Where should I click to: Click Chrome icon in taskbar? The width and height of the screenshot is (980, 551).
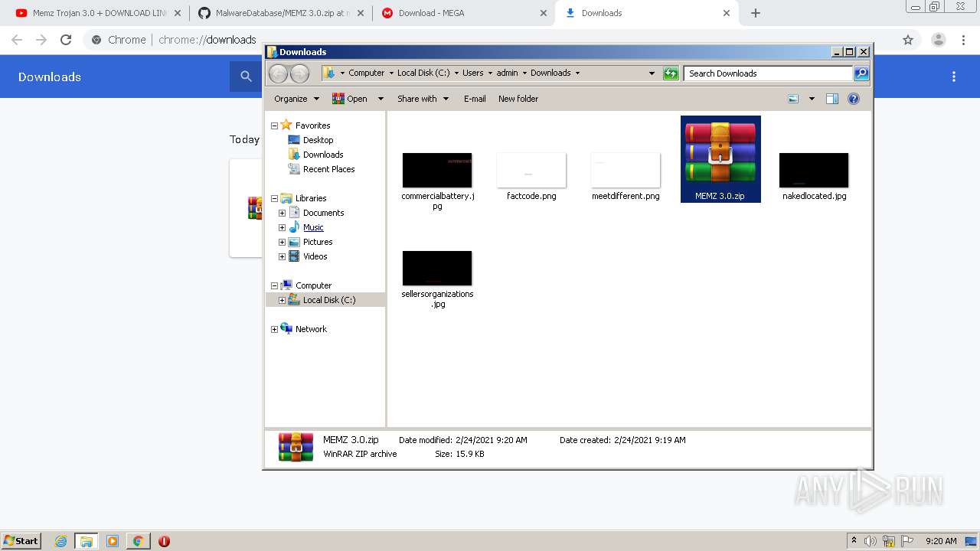tap(138, 541)
